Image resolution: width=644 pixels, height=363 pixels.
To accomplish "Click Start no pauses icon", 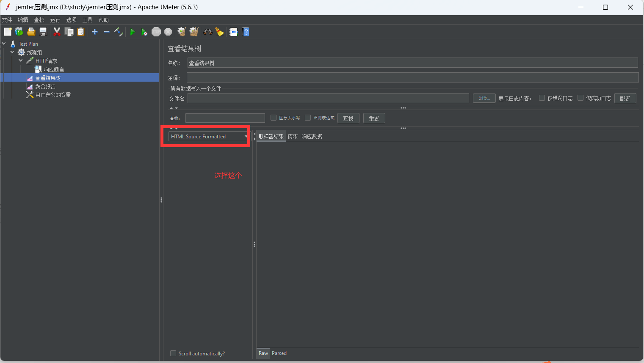I will [x=144, y=32].
